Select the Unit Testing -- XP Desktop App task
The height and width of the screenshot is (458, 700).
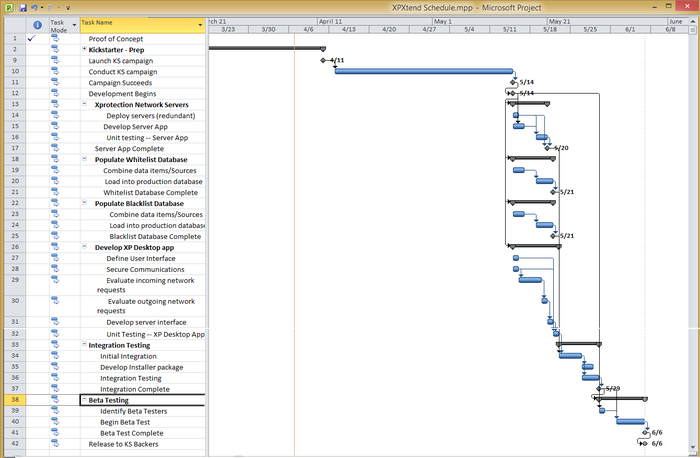(x=155, y=334)
